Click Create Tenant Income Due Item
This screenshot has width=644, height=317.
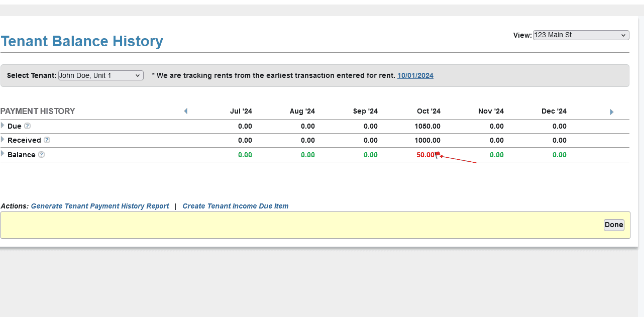point(235,206)
